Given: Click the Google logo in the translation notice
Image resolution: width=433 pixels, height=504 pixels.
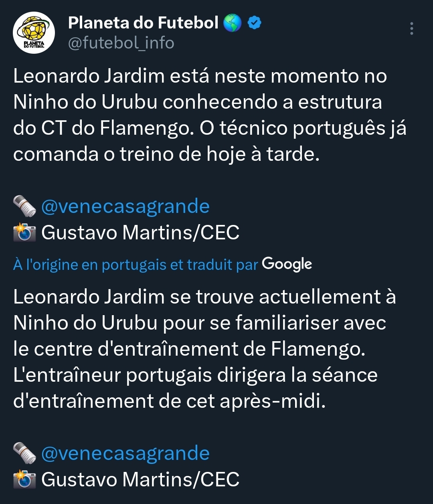Looking at the screenshot, I should (x=287, y=264).
